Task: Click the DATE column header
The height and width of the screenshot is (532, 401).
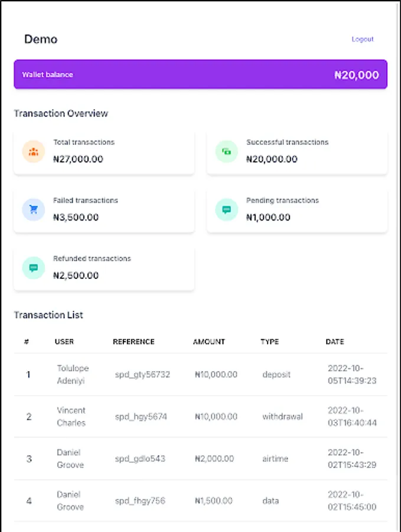Action: (x=335, y=342)
